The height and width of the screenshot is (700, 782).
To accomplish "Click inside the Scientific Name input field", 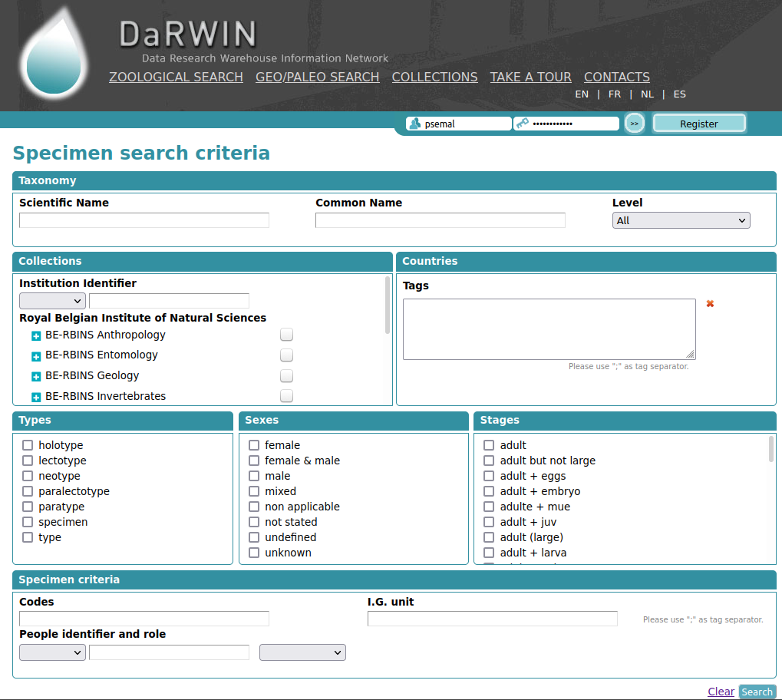I will point(144,220).
